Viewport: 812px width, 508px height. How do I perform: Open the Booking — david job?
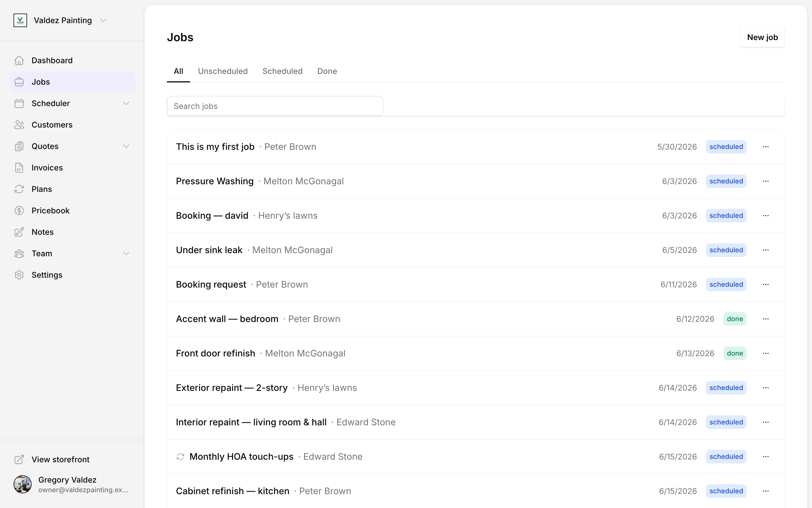476,216
